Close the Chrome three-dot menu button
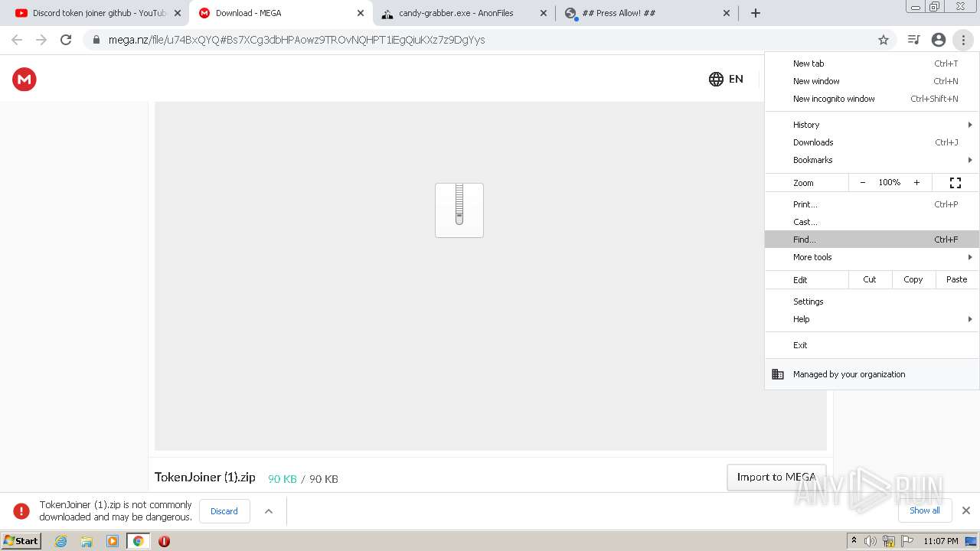Viewport: 980px width, 551px height. [963, 40]
